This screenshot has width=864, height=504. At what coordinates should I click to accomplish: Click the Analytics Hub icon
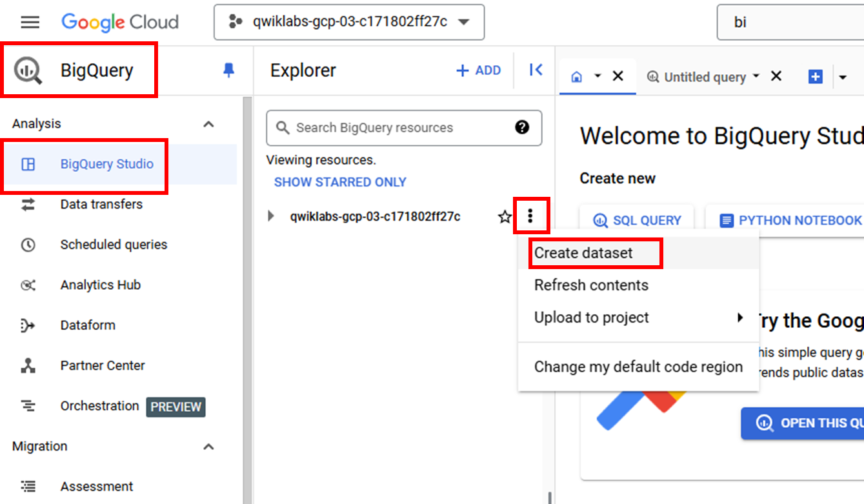tap(28, 285)
